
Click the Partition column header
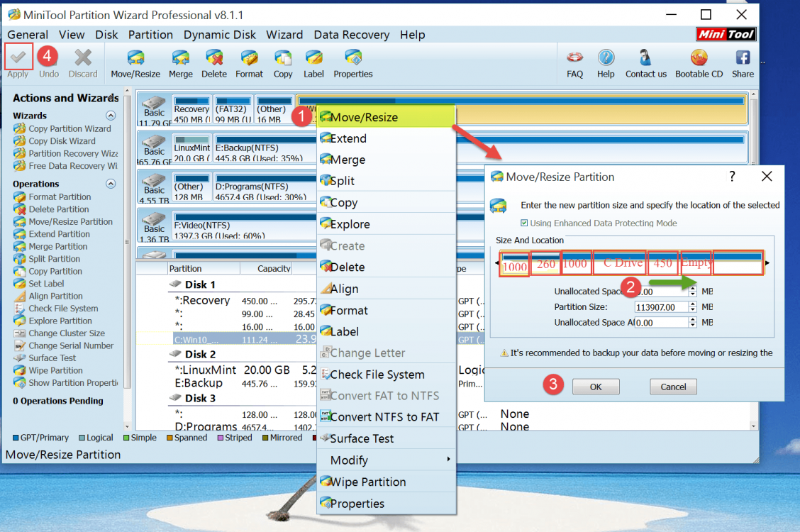tap(204, 268)
